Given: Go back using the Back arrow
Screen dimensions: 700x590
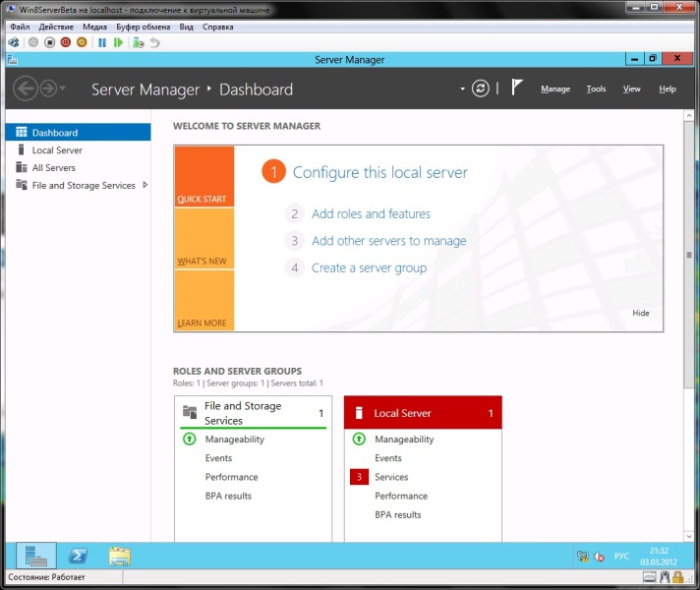Looking at the screenshot, I should (x=26, y=88).
